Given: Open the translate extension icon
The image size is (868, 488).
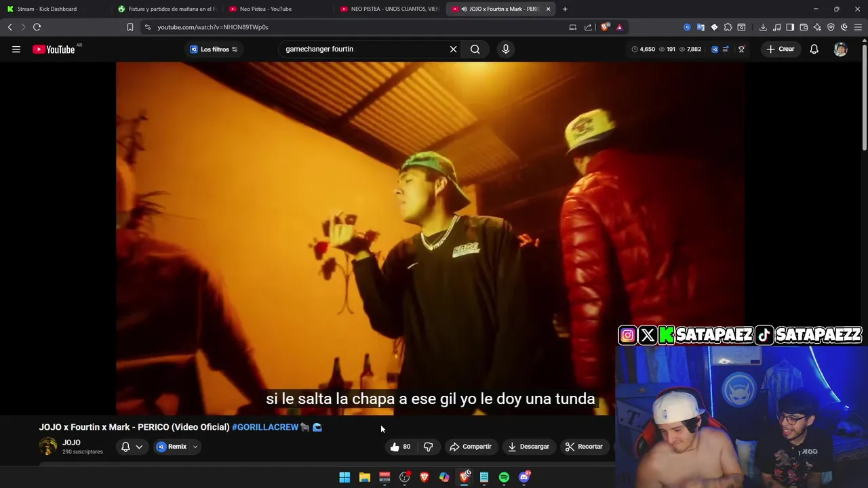Looking at the screenshot, I should pyautogui.click(x=701, y=27).
